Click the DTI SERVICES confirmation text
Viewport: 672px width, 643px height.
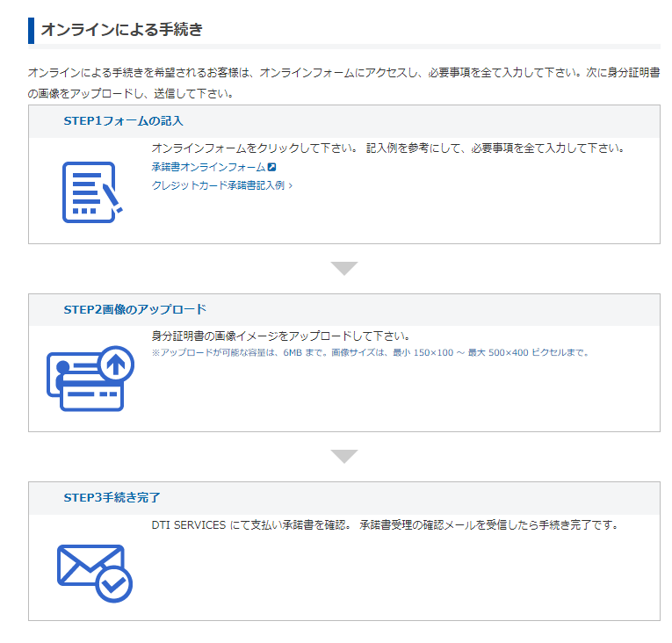(385, 525)
